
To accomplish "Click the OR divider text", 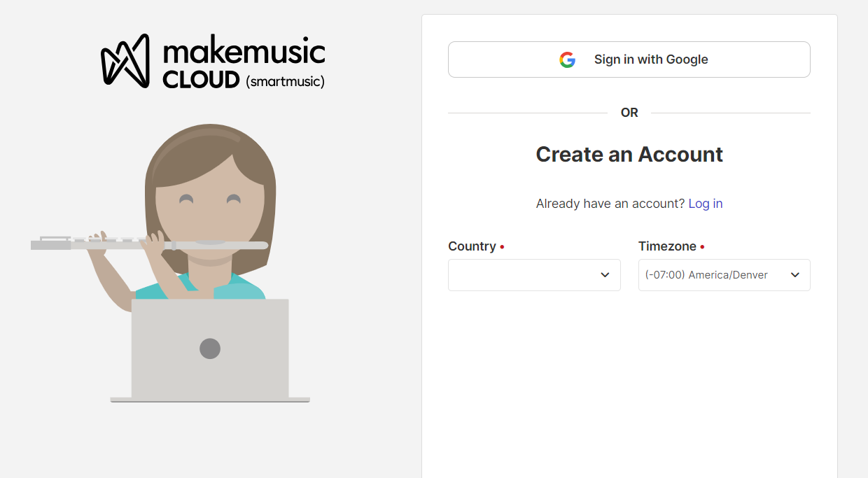I will click(629, 113).
